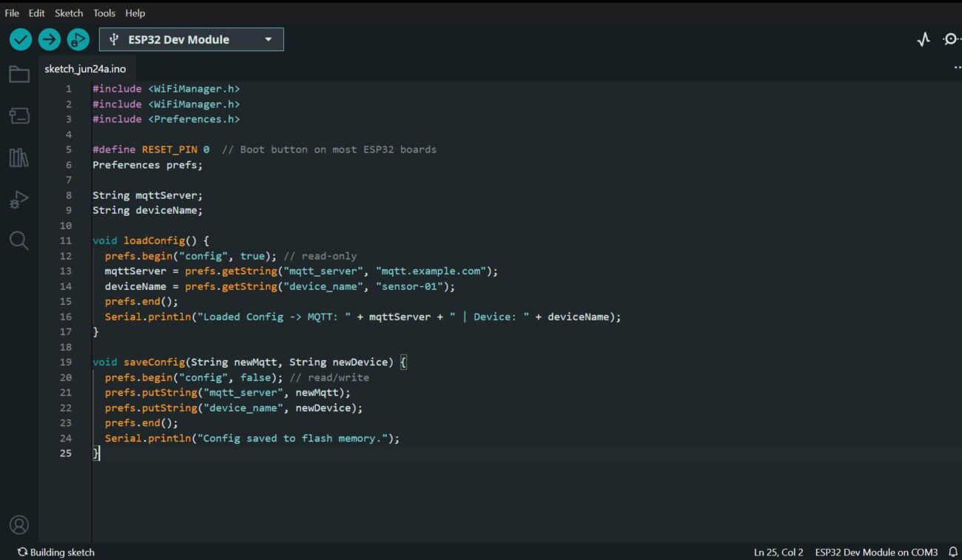The width and height of the screenshot is (962, 560).
Task: Click the first WiFiManager.h include on line 1
Action: (x=166, y=89)
